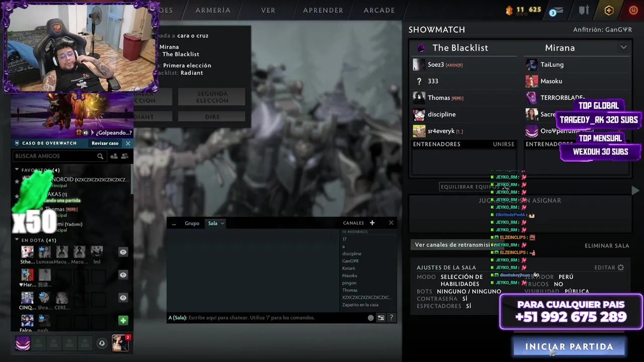Open the armory shield-and-sword icon

(x=584, y=10)
